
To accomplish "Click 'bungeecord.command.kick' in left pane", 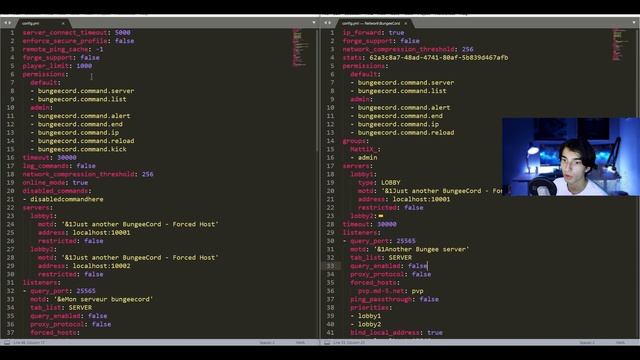I will pos(82,149).
